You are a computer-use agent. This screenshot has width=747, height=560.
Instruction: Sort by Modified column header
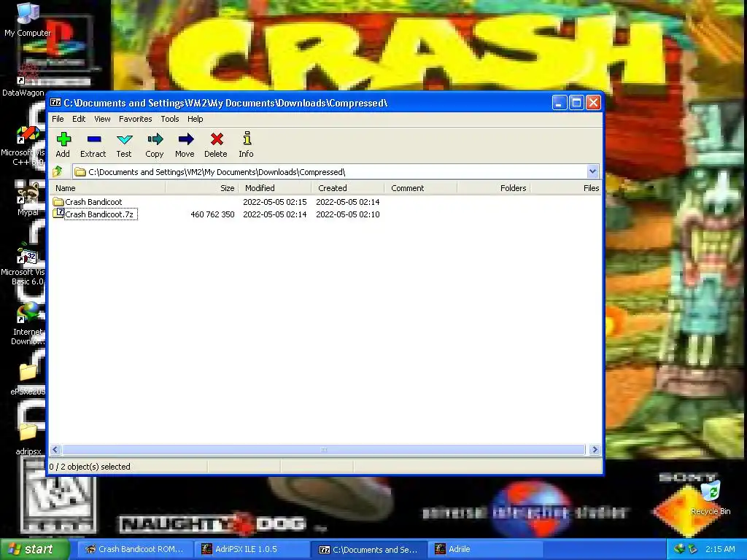(274, 188)
